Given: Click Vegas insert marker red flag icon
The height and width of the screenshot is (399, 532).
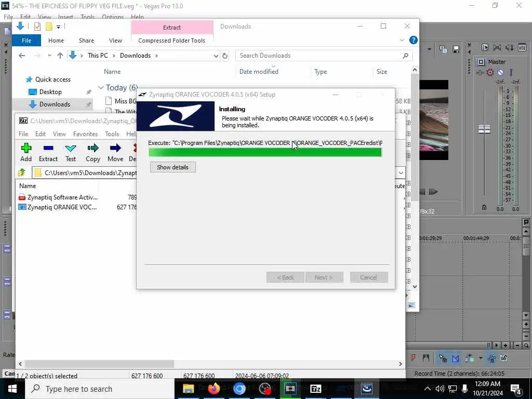Looking at the screenshot, I should pos(413,357).
